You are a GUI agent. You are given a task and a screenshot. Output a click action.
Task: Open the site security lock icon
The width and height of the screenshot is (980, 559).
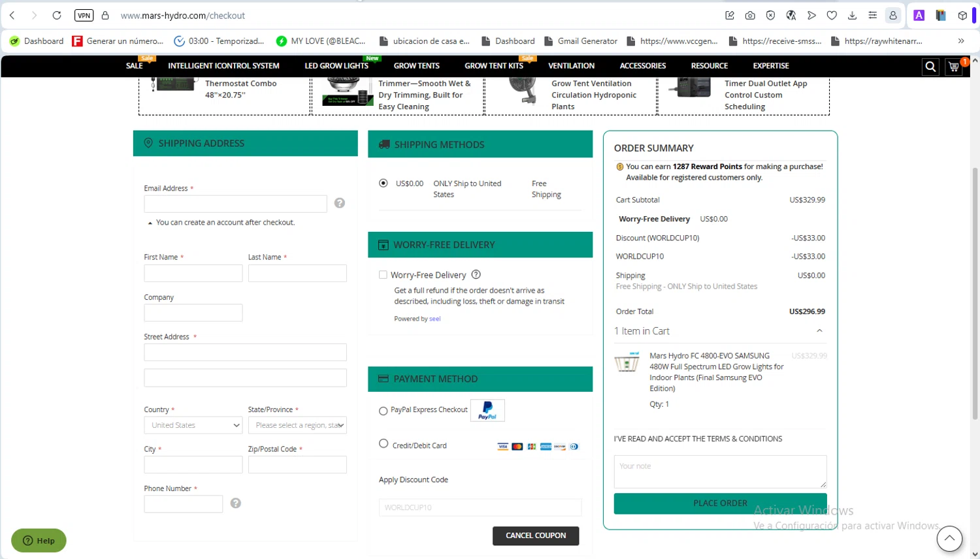click(x=105, y=15)
